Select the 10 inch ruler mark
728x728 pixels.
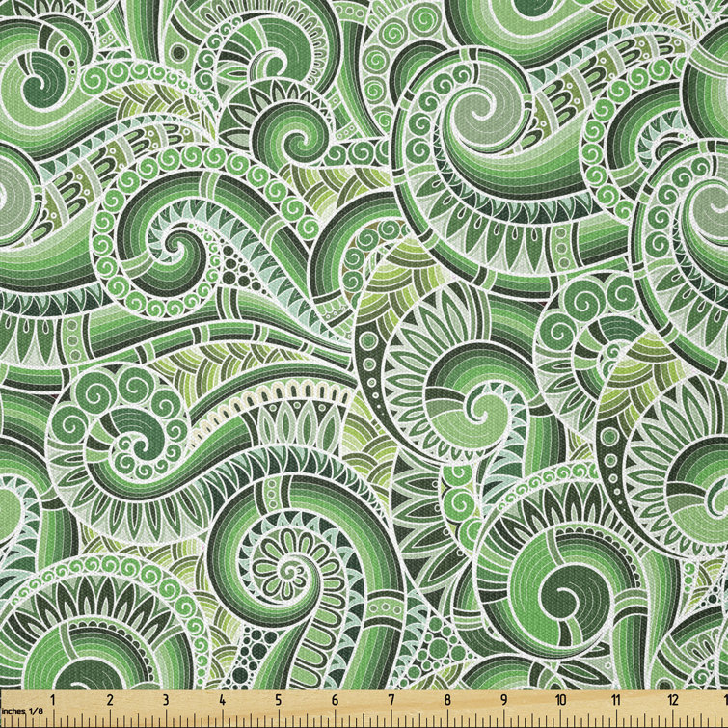pyautogui.click(x=560, y=701)
